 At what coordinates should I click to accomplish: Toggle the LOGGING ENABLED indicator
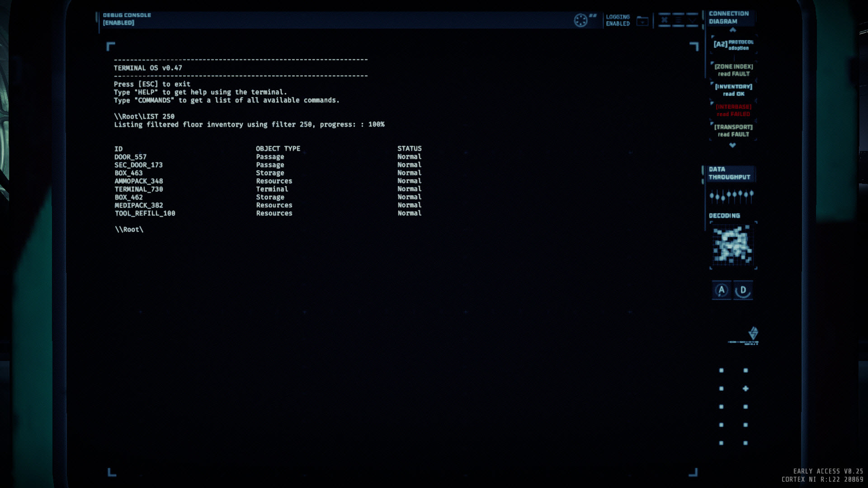(x=618, y=20)
